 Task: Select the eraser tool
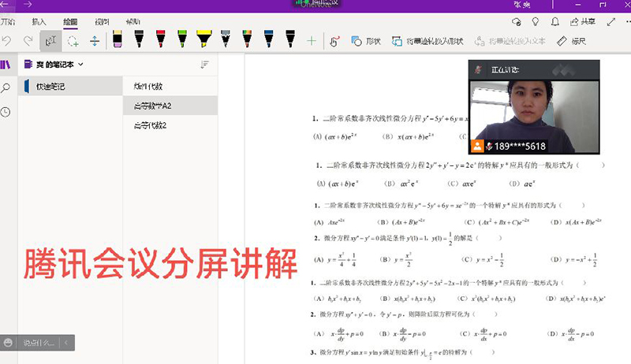tap(118, 39)
